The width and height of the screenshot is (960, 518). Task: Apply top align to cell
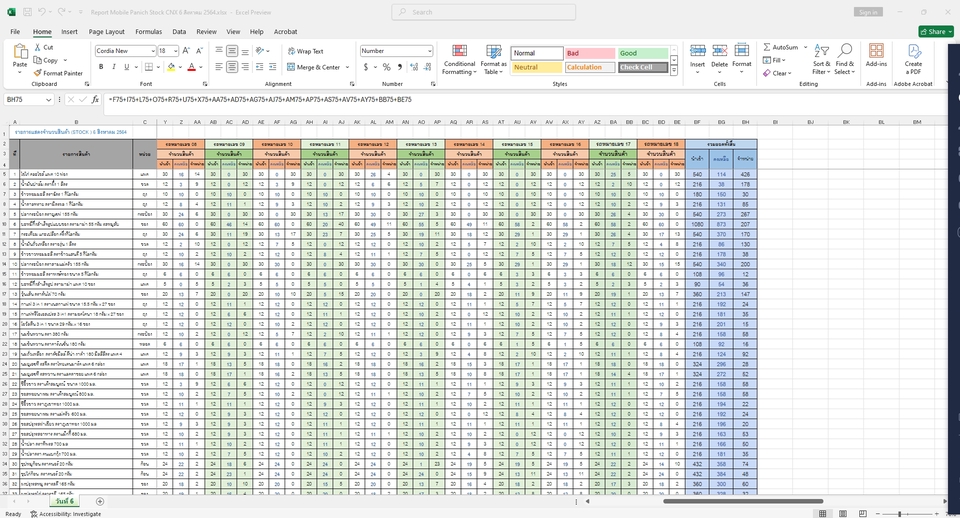219,51
